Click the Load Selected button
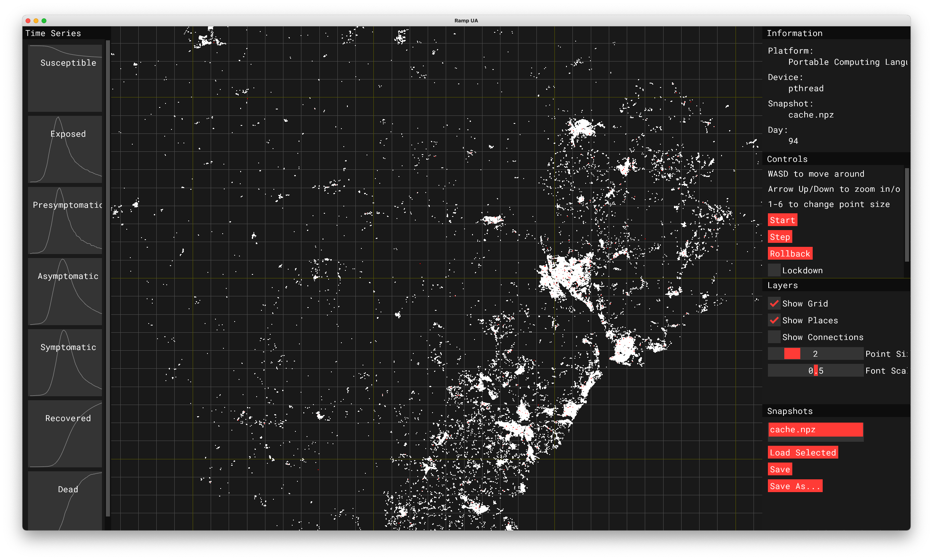The width and height of the screenshot is (933, 560). (x=803, y=453)
